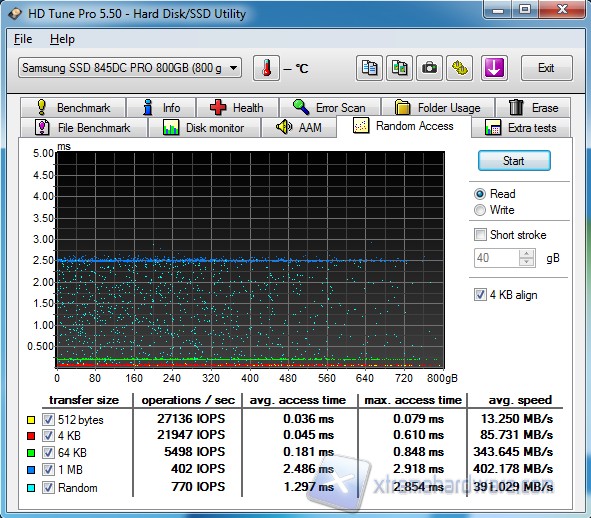
Task: Open Error Scan magnifier tab
Action: coord(330,107)
